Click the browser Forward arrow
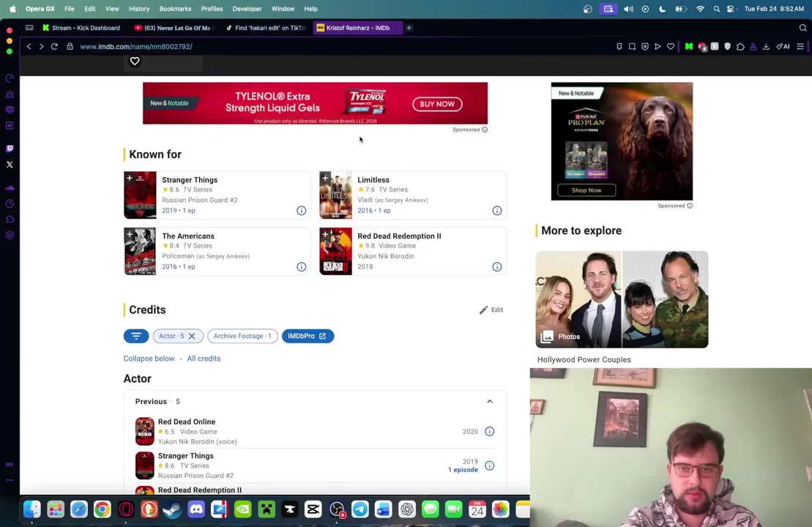The height and width of the screenshot is (527, 812). (x=42, y=47)
